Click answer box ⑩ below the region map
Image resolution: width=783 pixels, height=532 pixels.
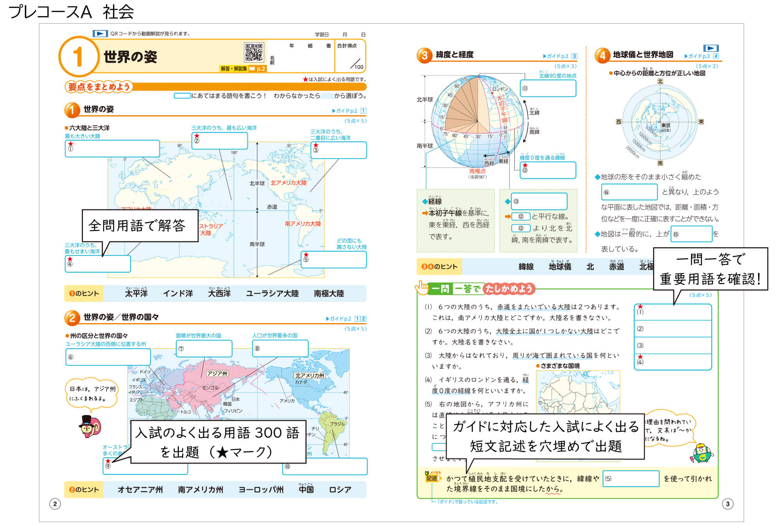325,467
